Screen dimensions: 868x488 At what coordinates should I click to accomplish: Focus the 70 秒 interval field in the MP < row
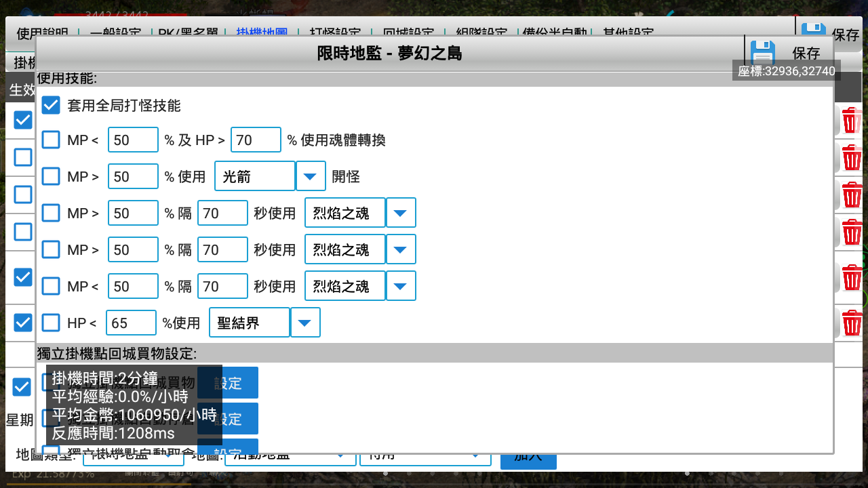222,286
